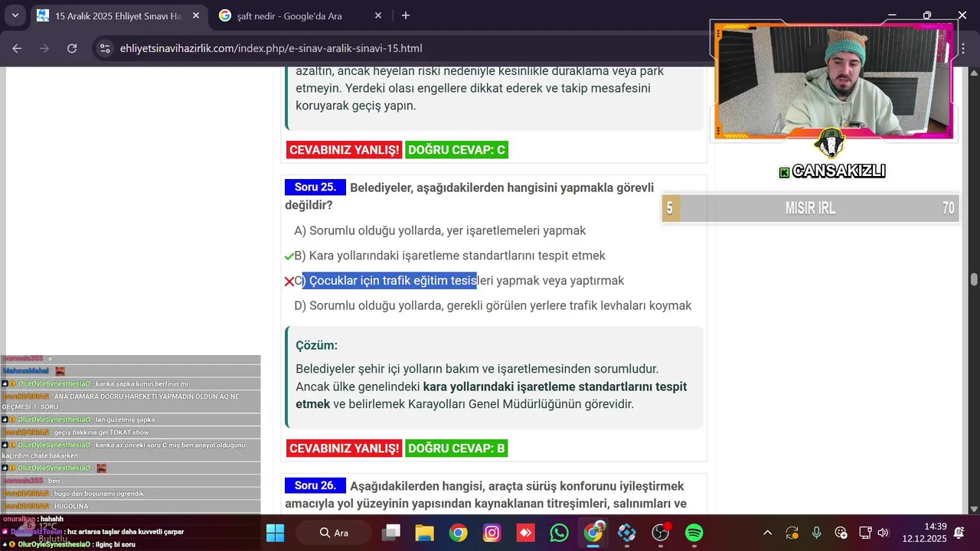Viewport: 980px width, 551px height.
Task: Click bold text 'kara yollarındaki işaretleme standartlarını tespit'
Action: (555, 386)
